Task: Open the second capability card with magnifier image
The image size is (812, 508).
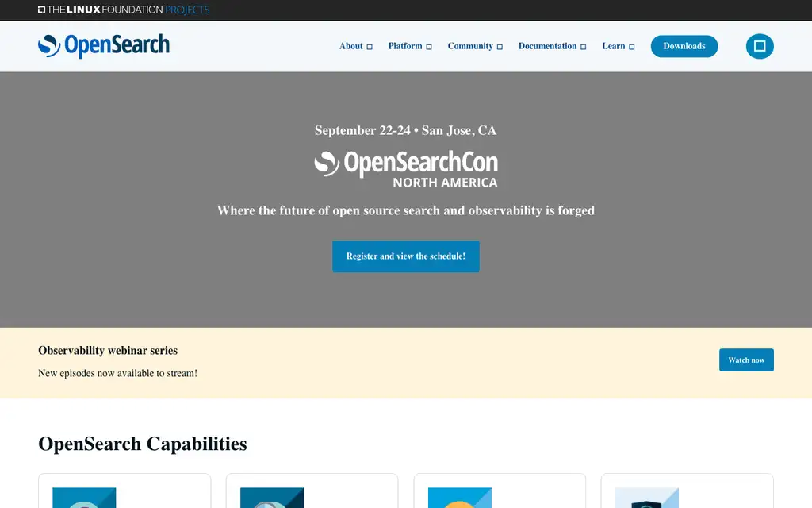Action: tap(272, 498)
